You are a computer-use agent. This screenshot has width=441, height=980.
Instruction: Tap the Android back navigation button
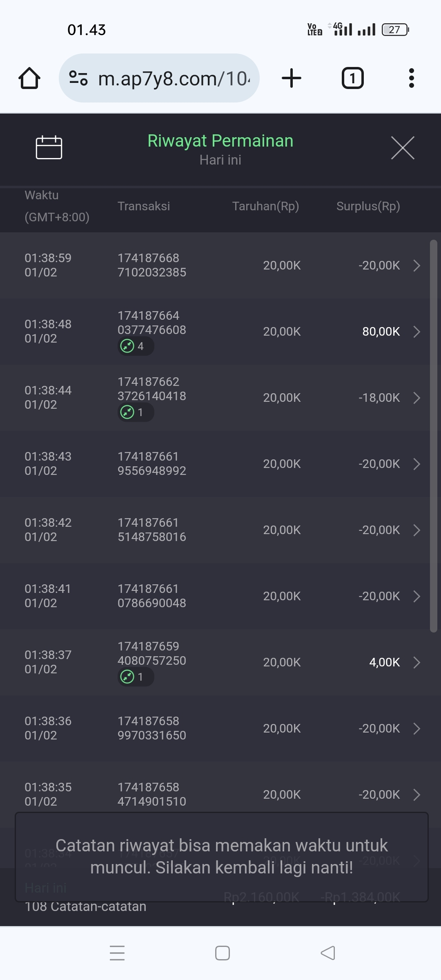pos(328,953)
